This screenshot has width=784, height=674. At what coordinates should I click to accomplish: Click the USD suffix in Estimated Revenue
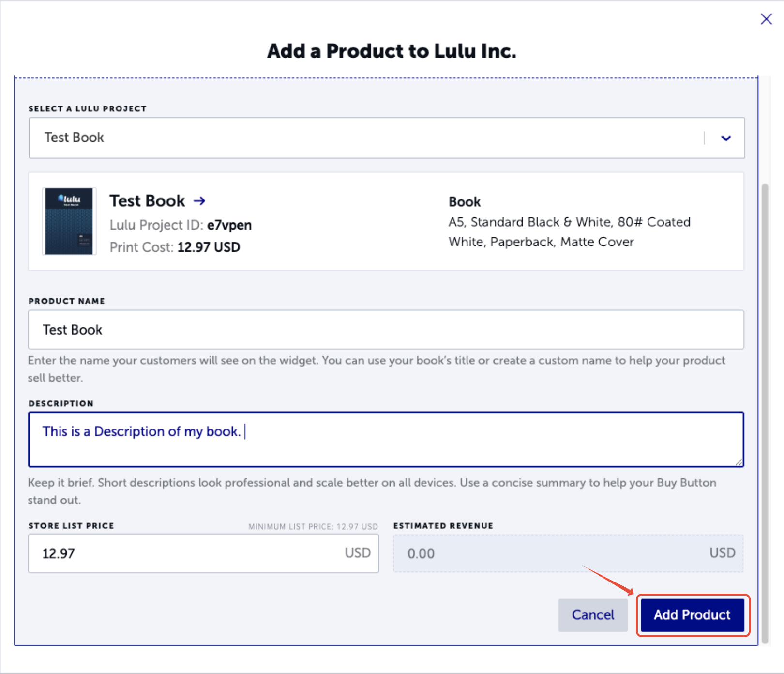723,553
